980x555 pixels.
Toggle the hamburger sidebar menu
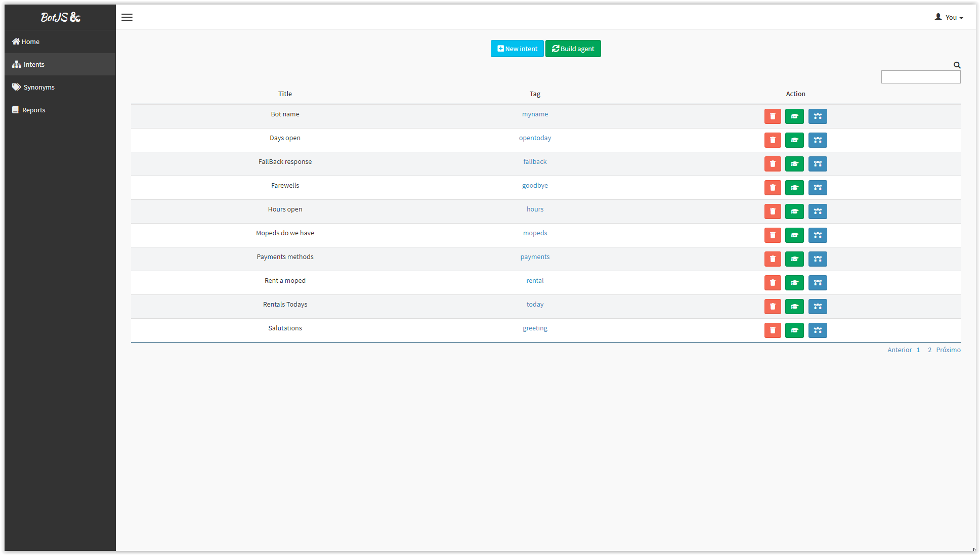pyautogui.click(x=127, y=17)
